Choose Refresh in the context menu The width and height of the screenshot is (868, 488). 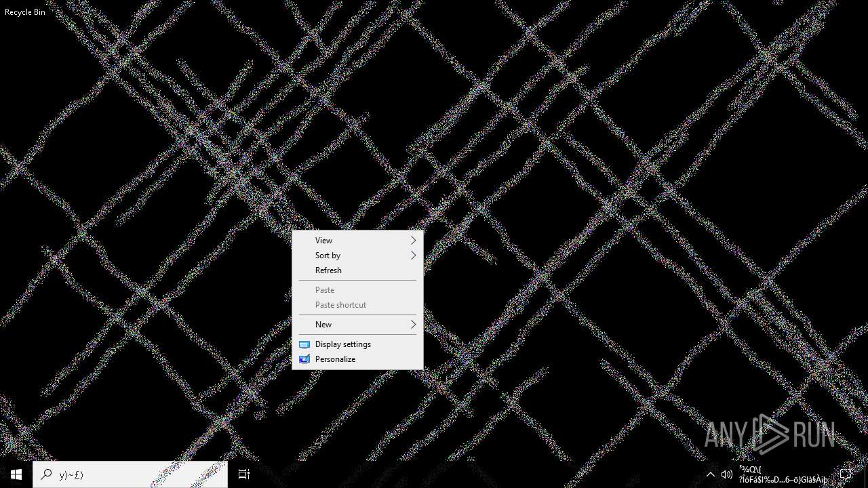[x=357, y=270]
